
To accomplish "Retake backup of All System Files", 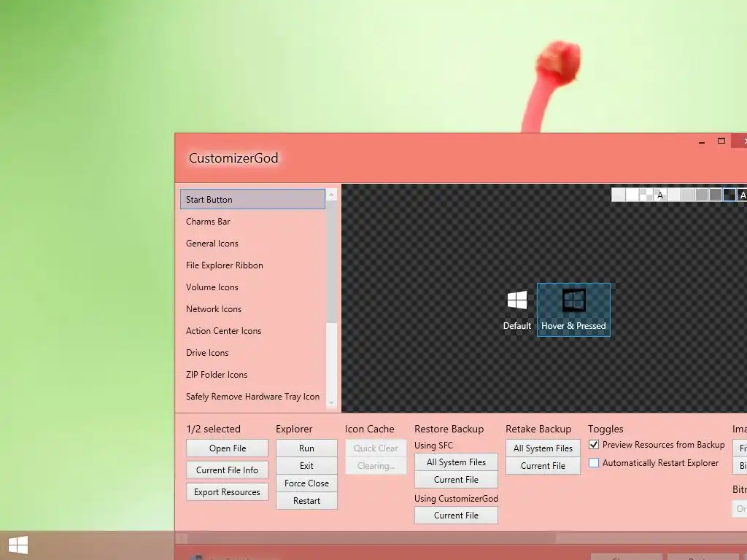I will click(543, 448).
